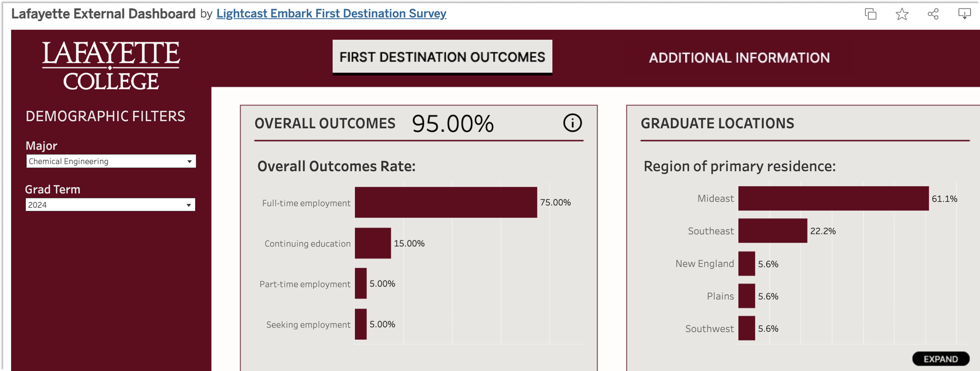Screen dimensions: 980x371
Task: Select the New England region bar
Action: pos(746,264)
